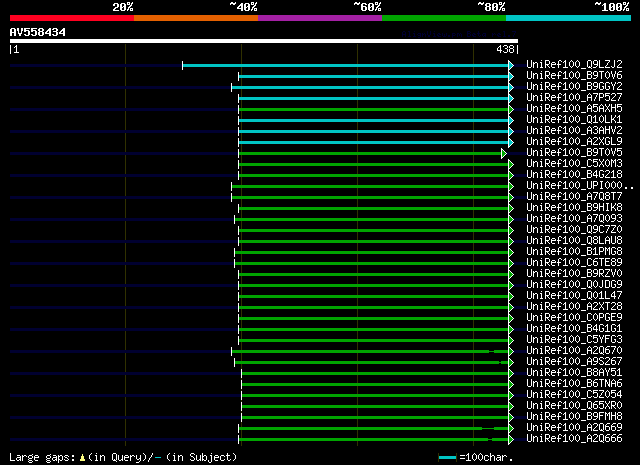Select the UniRef100_B9HIK8 label

click(x=574, y=207)
